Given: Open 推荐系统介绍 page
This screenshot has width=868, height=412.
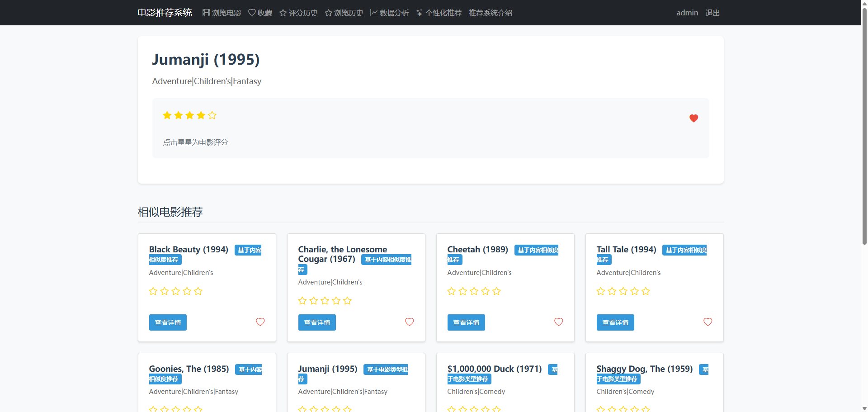Looking at the screenshot, I should [491, 13].
